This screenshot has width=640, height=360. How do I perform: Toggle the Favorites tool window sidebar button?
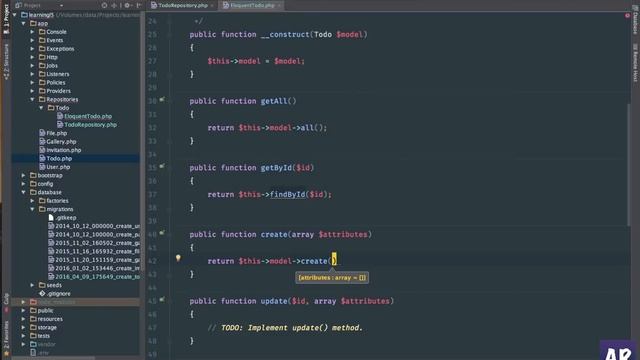[6, 337]
